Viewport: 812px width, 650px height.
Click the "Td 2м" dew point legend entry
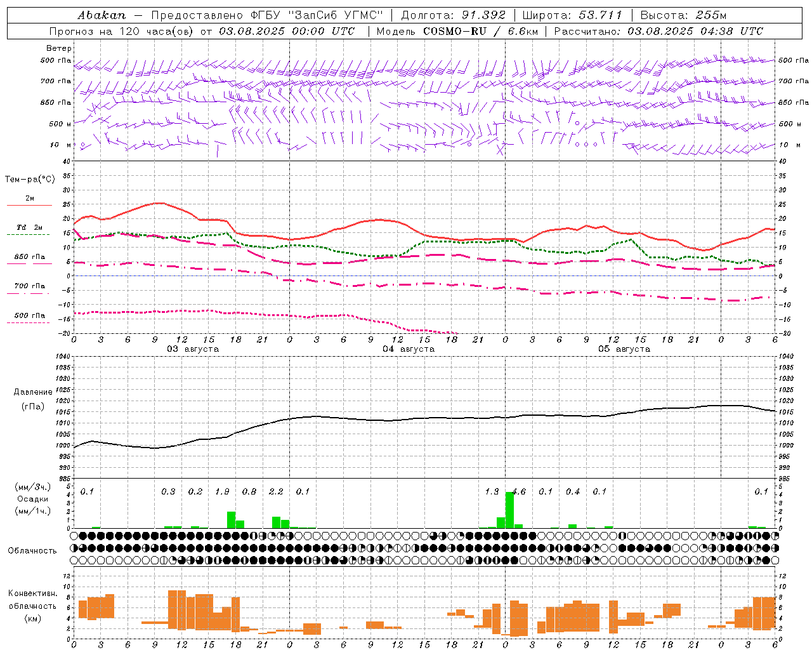[29, 230]
